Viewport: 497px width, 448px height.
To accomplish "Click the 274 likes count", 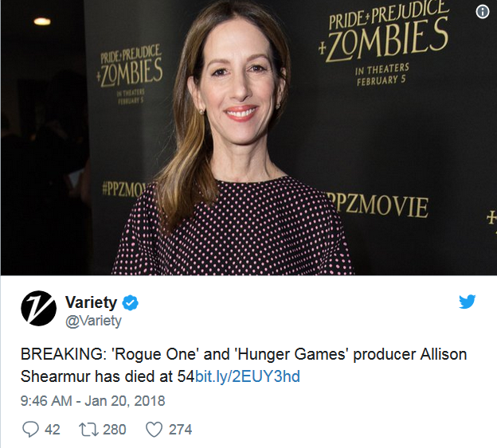I will coord(180,430).
